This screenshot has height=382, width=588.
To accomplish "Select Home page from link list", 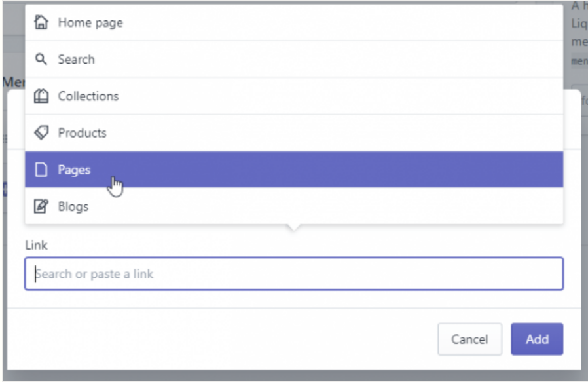I will [x=294, y=22].
